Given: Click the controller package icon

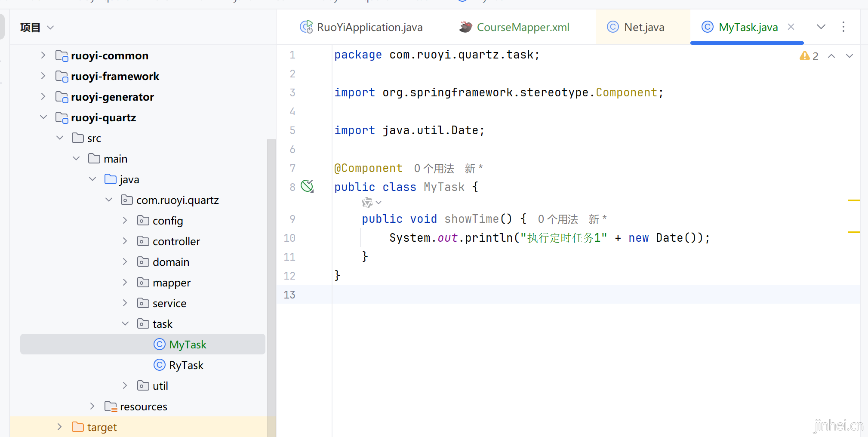Looking at the screenshot, I should point(143,241).
